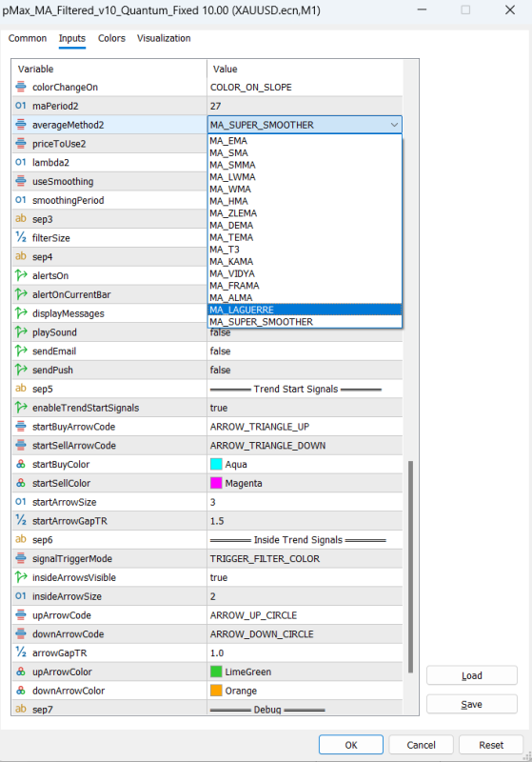Click the integer icon next to maPeriod2
The image size is (532, 762).
pos(21,106)
